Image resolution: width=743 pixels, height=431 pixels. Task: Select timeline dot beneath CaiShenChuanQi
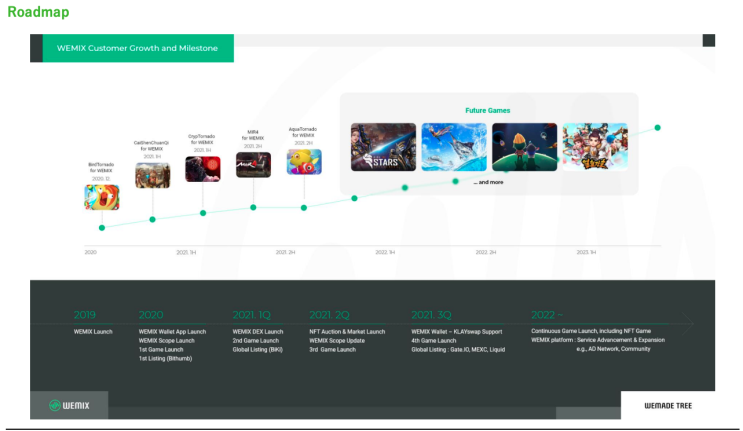[x=153, y=219]
